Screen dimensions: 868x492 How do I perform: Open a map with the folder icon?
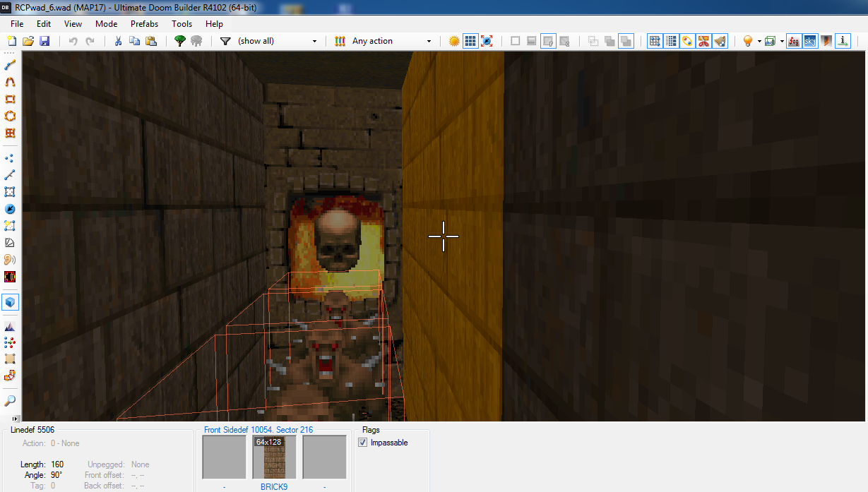(28, 41)
